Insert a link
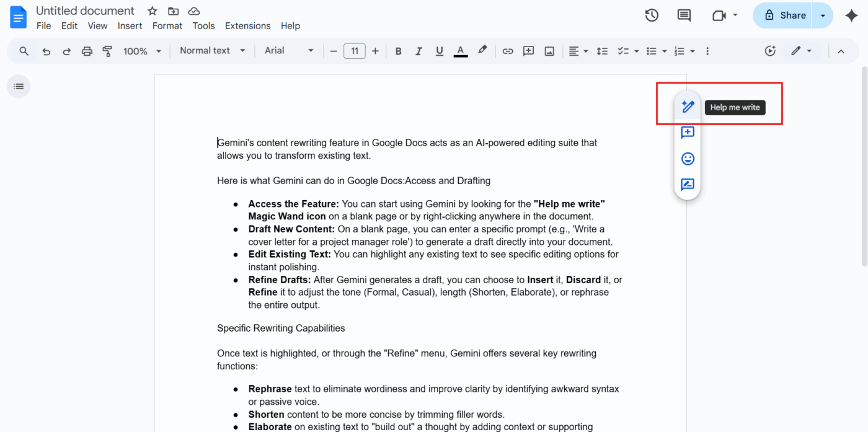Screen dimensions: 868x432 click(508, 51)
